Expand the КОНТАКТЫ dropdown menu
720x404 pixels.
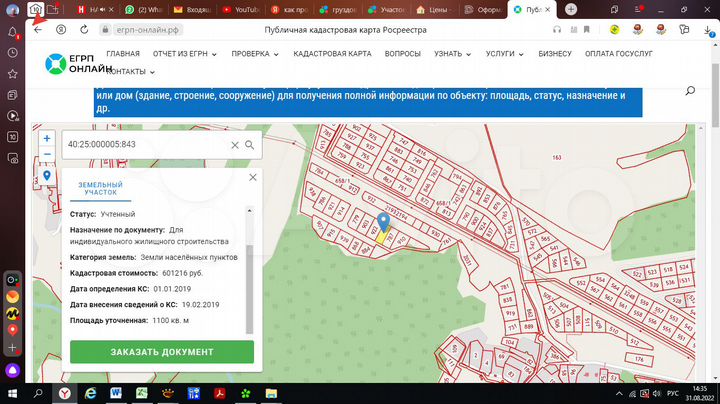tap(130, 72)
